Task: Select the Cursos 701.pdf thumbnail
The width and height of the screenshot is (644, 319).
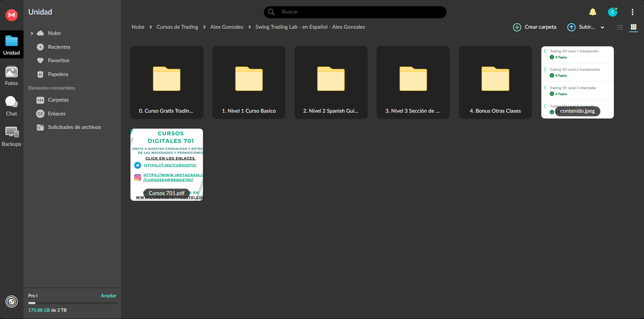Action: [x=166, y=164]
